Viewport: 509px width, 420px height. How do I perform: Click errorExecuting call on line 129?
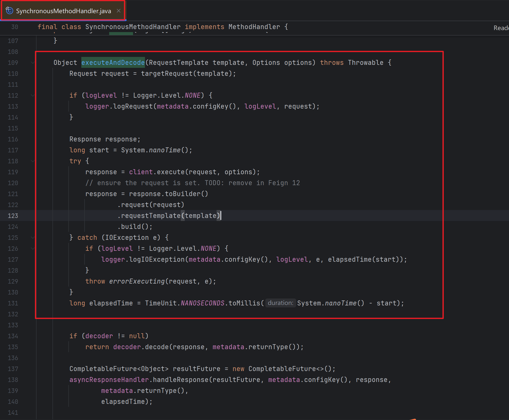tap(137, 281)
